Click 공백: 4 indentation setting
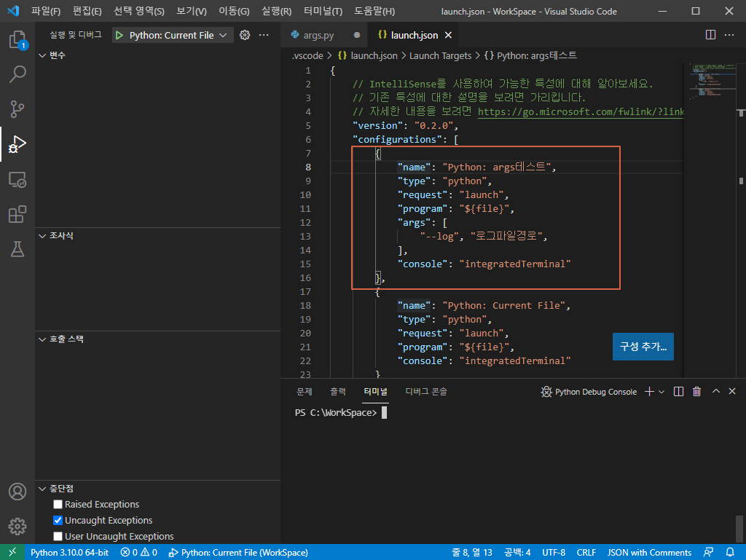The image size is (746, 560). tap(518, 553)
